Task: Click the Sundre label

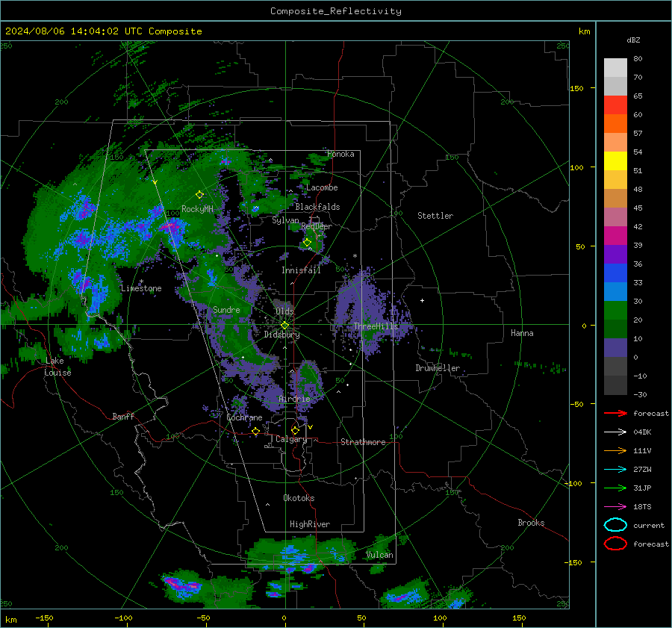Action: (x=226, y=309)
